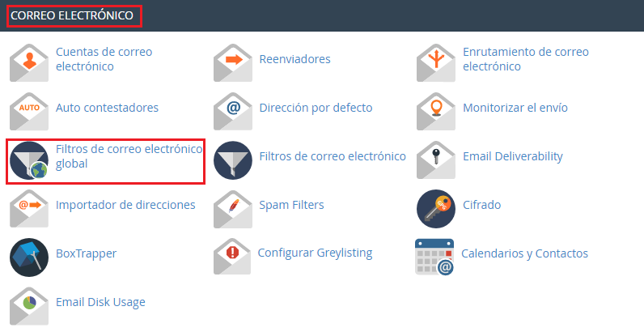
Task: Click the Spam Filters feather icon
Action: tap(233, 209)
